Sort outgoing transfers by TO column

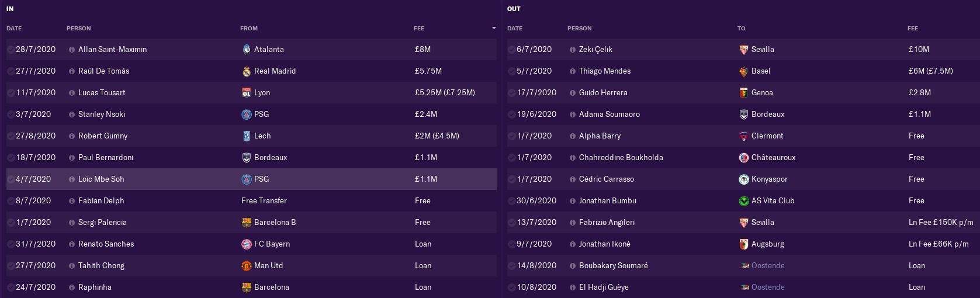pos(741,28)
